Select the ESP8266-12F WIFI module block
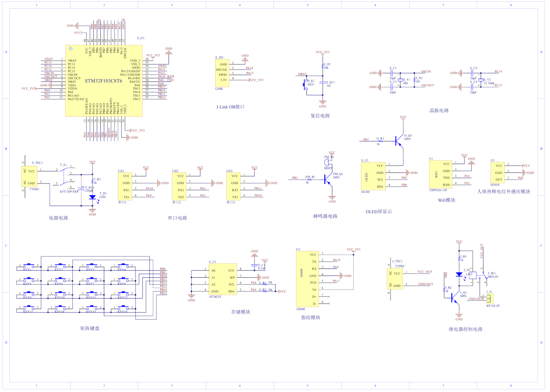550x392 pixels. pyautogui.click(x=441, y=174)
